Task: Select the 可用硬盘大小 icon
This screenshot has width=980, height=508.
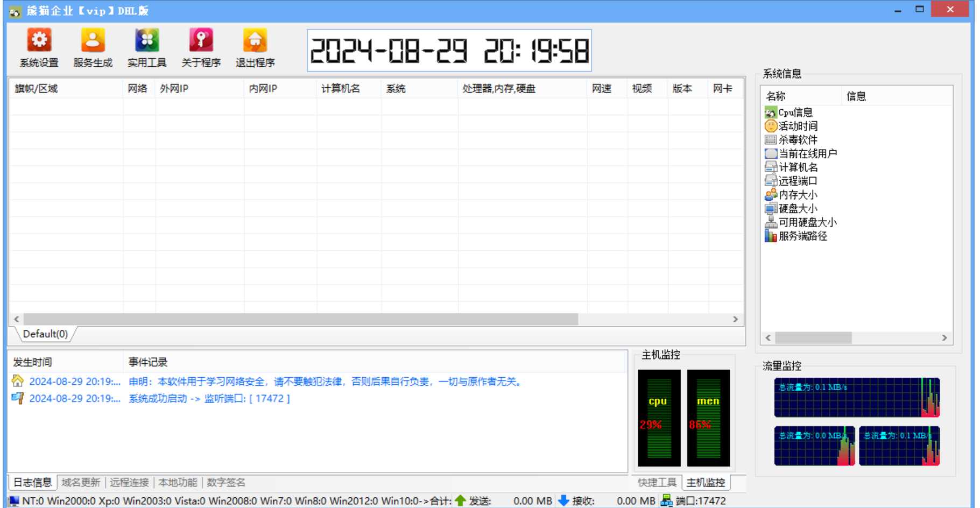Action: coord(771,222)
